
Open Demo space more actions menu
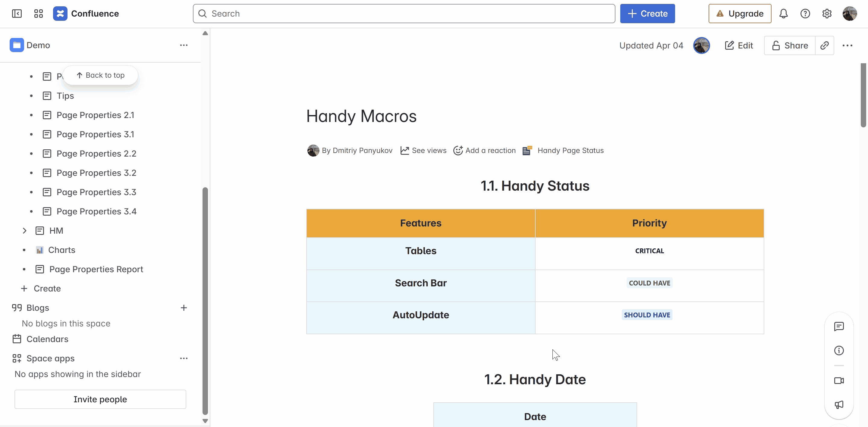point(184,45)
